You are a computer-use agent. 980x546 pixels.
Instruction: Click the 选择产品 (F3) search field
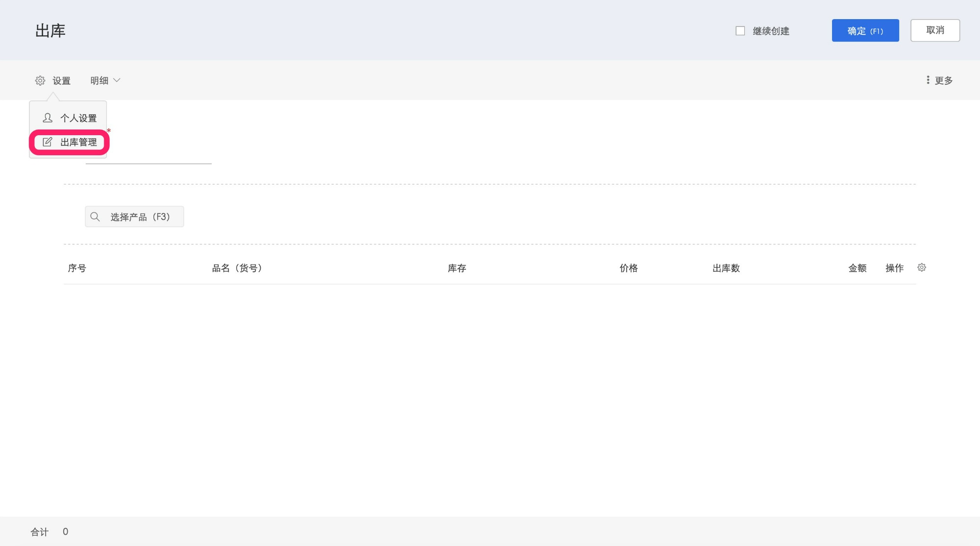134,216
